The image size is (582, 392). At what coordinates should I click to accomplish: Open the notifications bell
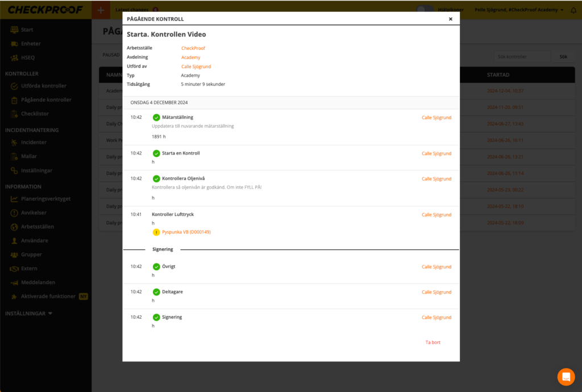(573, 10)
